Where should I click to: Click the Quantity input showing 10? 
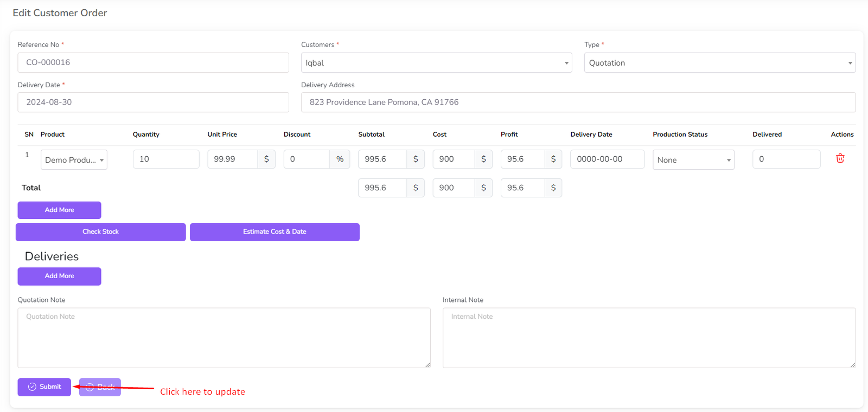pos(165,159)
